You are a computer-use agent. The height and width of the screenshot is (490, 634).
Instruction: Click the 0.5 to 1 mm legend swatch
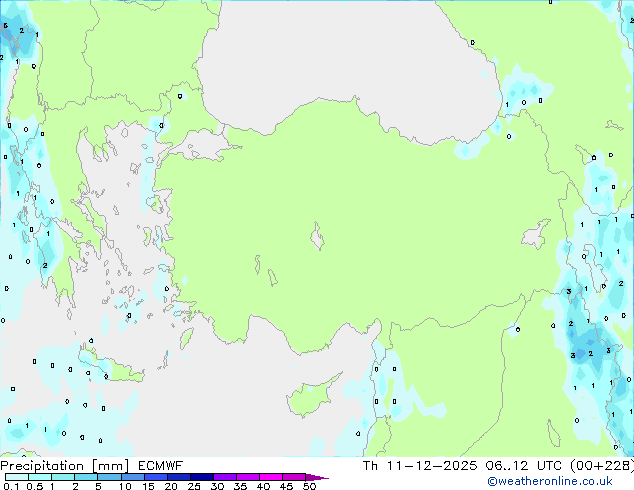pos(40,477)
